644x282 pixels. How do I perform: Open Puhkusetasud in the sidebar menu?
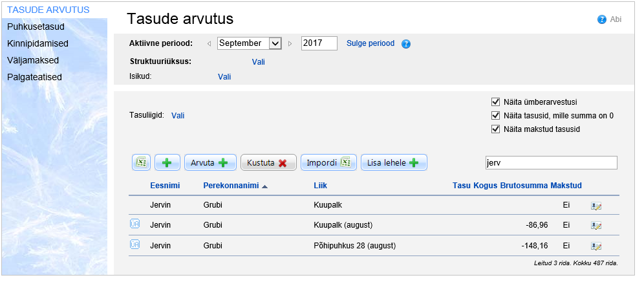pyautogui.click(x=36, y=27)
